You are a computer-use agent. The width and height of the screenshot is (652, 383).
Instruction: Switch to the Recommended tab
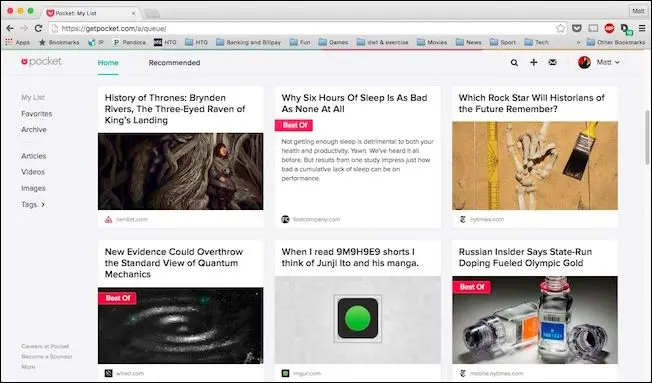(174, 63)
